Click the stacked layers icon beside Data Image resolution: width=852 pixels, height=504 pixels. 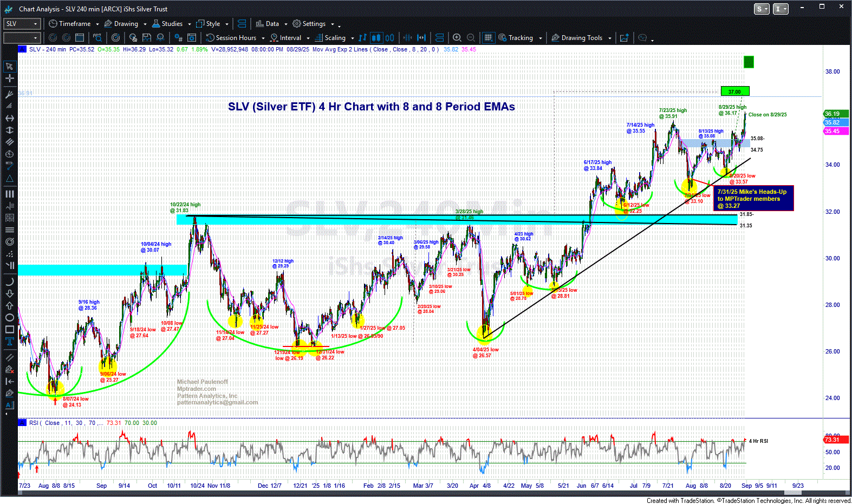pyautogui.click(x=242, y=24)
